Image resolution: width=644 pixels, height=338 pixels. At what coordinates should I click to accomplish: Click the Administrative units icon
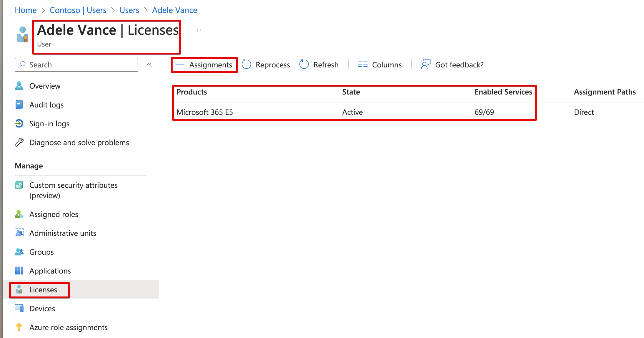pyautogui.click(x=19, y=233)
